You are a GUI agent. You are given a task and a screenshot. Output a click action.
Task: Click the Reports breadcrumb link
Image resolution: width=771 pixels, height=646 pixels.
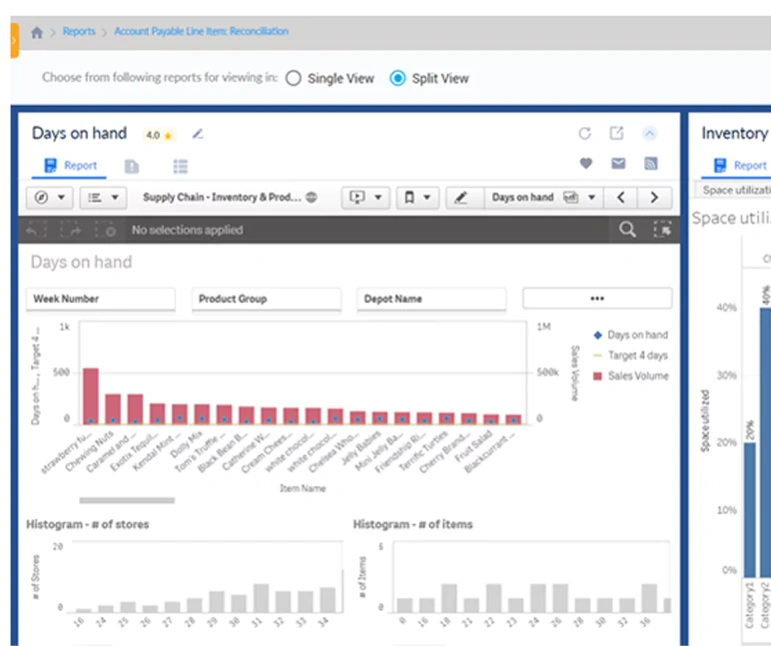click(79, 32)
